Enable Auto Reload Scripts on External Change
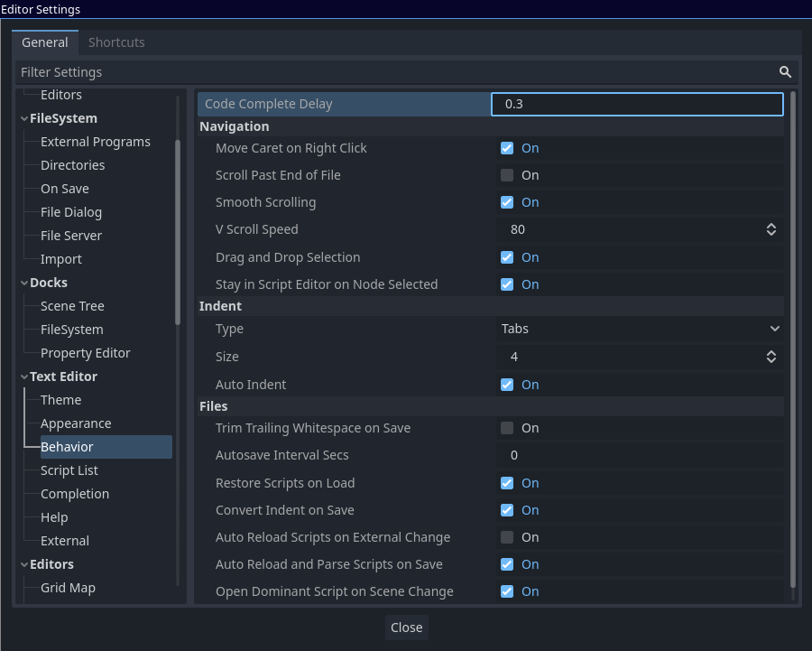The image size is (812, 651). tap(507, 537)
